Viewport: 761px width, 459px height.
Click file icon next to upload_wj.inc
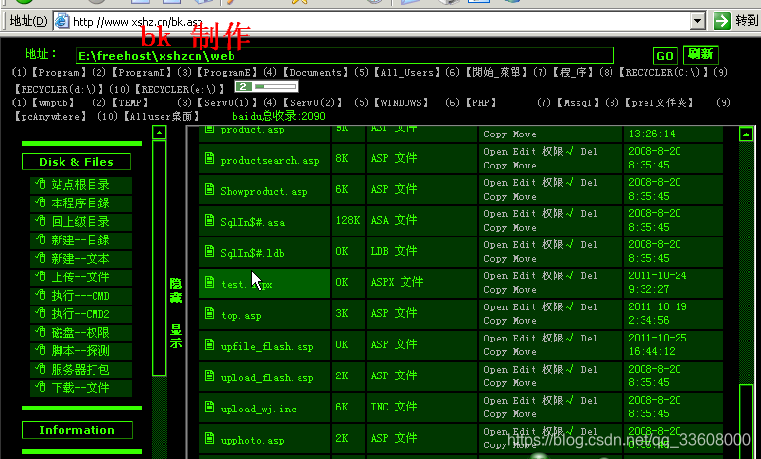209,406
